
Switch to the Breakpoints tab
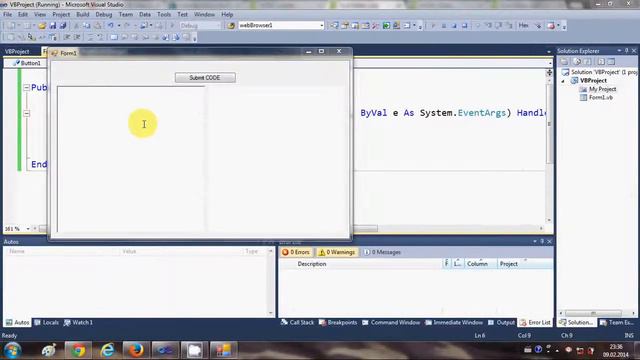[338, 322]
